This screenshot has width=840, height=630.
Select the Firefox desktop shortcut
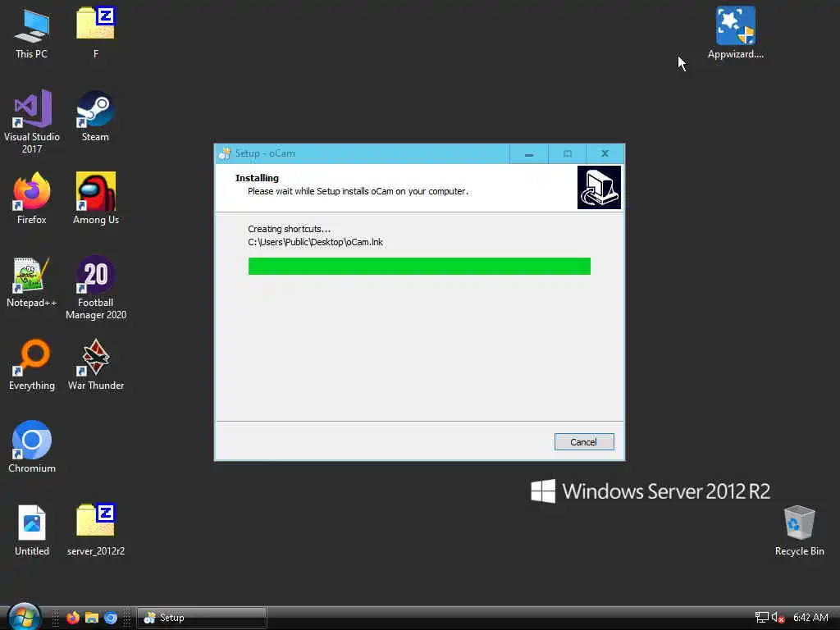32,199
